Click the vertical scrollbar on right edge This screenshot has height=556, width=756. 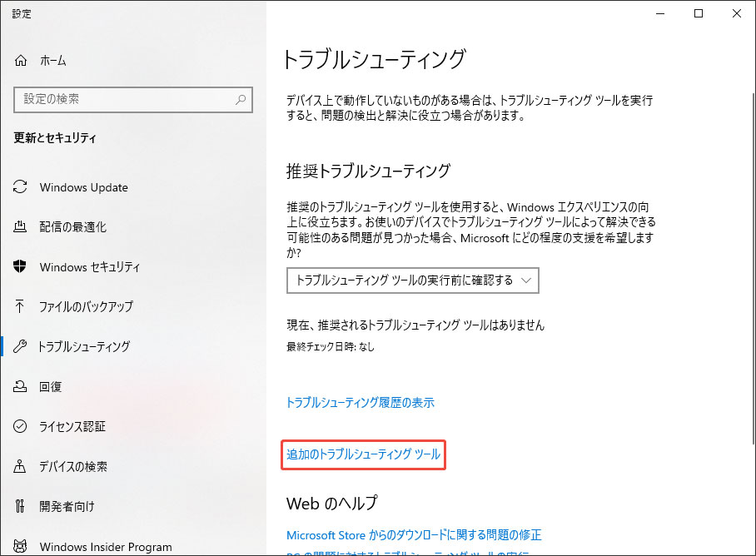point(754,267)
